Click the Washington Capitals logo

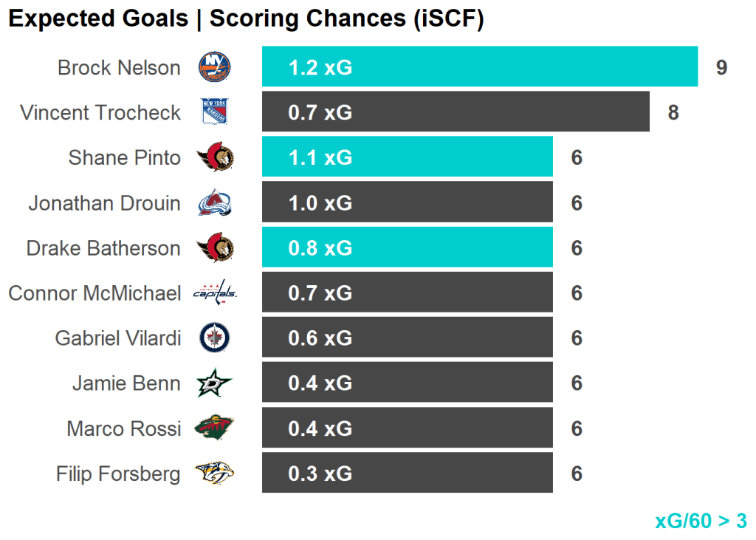tap(215, 293)
